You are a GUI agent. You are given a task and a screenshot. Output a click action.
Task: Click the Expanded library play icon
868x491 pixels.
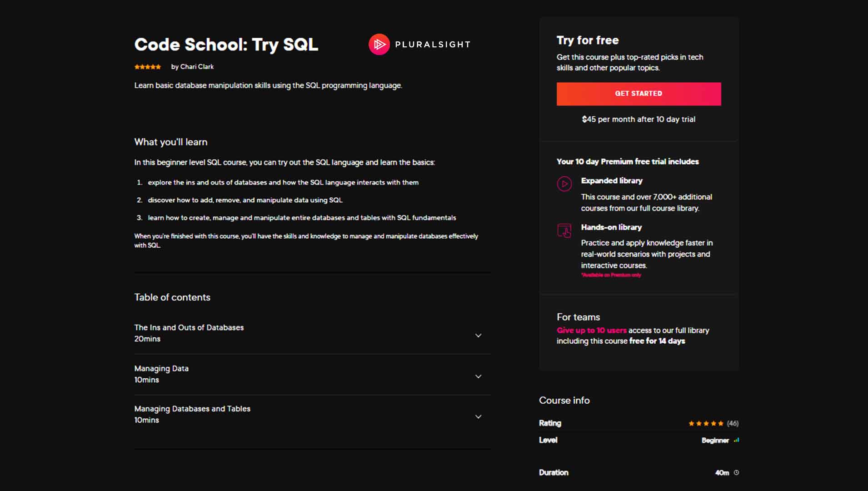564,184
